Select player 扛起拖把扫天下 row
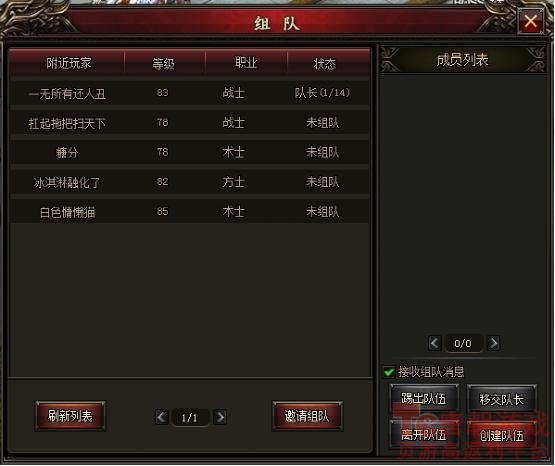 point(189,123)
